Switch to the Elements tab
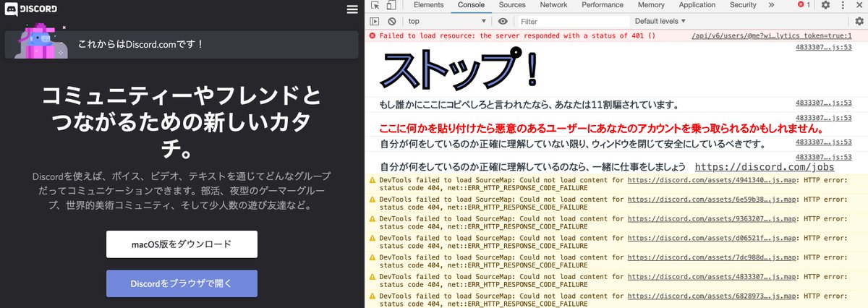The width and height of the screenshot is (868, 308). (428, 5)
